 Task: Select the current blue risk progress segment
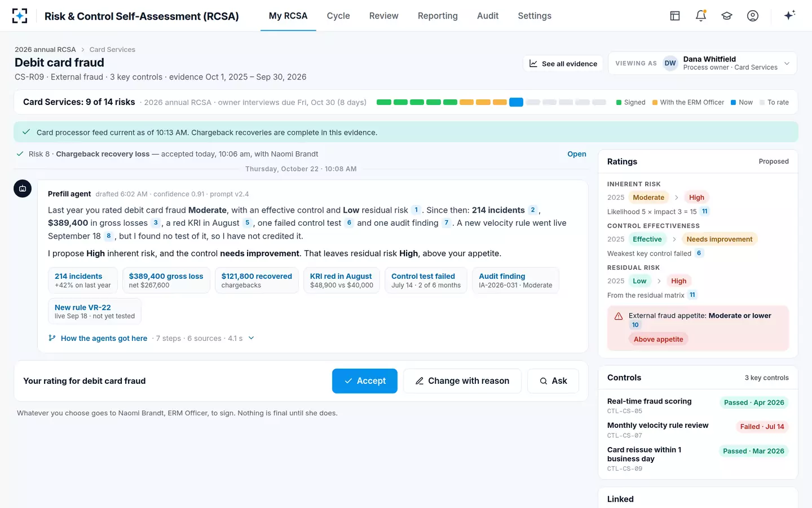point(516,102)
